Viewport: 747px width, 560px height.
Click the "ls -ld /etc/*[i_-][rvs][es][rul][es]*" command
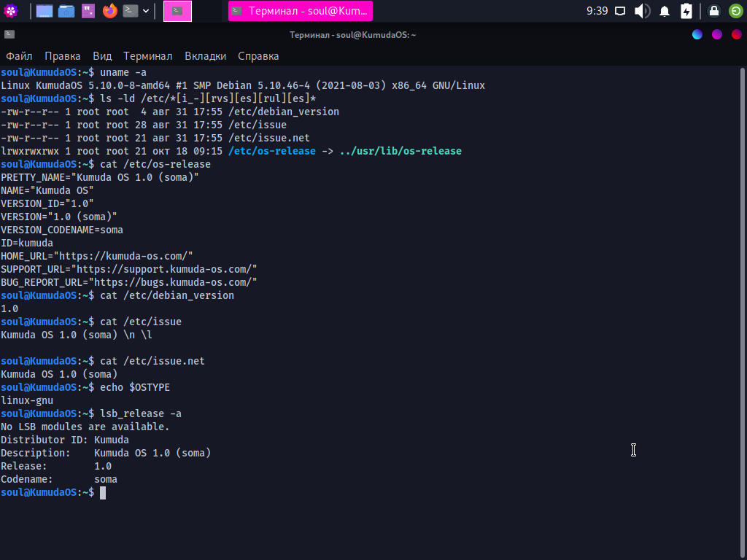(x=208, y=98)
